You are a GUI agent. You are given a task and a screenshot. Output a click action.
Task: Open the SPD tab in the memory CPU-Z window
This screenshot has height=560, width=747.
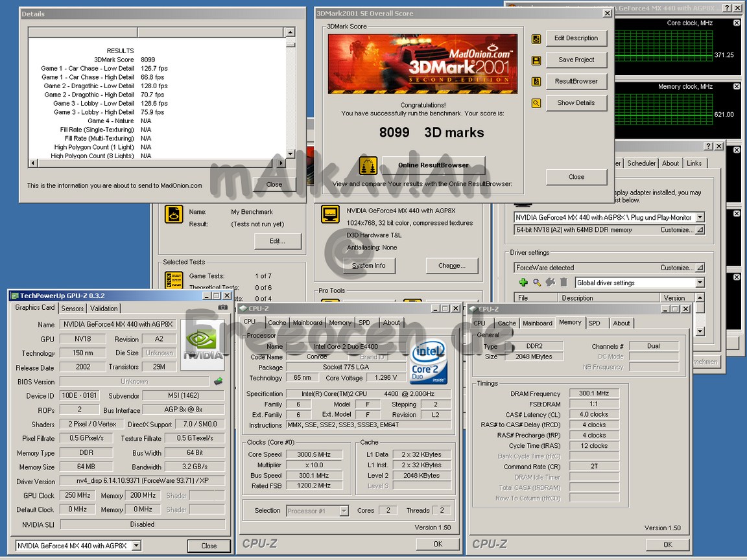coord(594,323)
